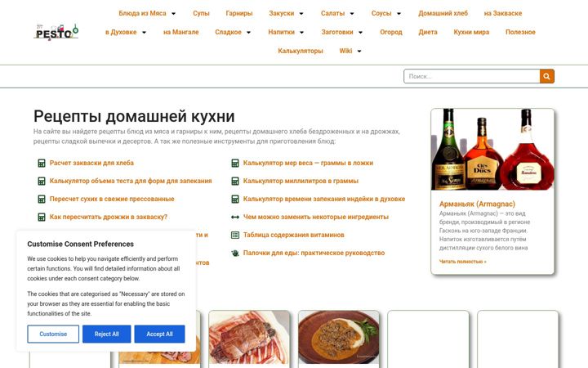Open the mashed potato with sauce thumbnail
This screenshot has height=368, width=588.
(339, 338)
